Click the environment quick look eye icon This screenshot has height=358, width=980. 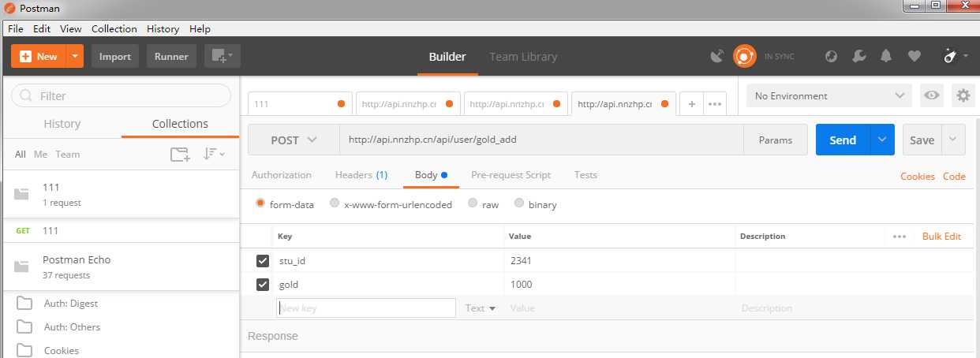point(932,95)
